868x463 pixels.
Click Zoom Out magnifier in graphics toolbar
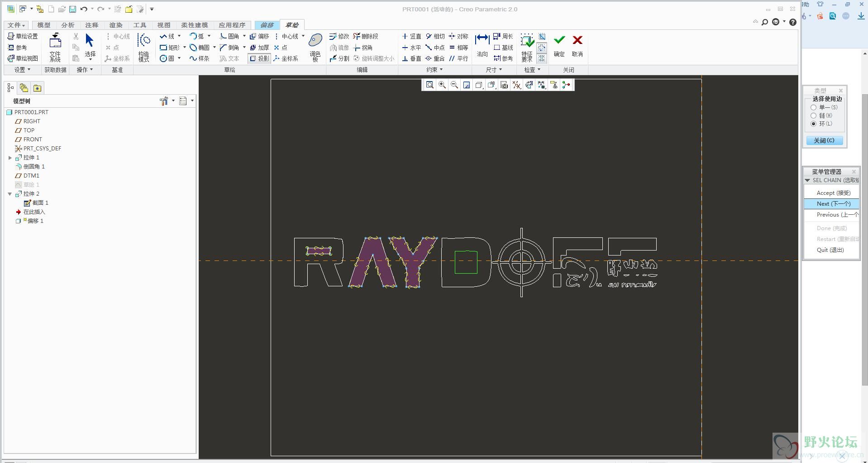454,85
